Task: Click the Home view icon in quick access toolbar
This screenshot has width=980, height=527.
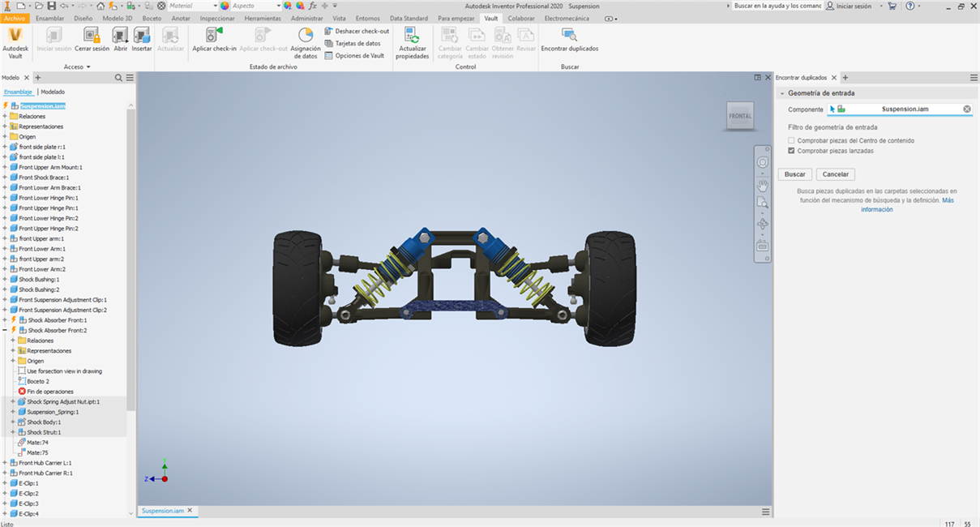Action: tap(101, 6)
